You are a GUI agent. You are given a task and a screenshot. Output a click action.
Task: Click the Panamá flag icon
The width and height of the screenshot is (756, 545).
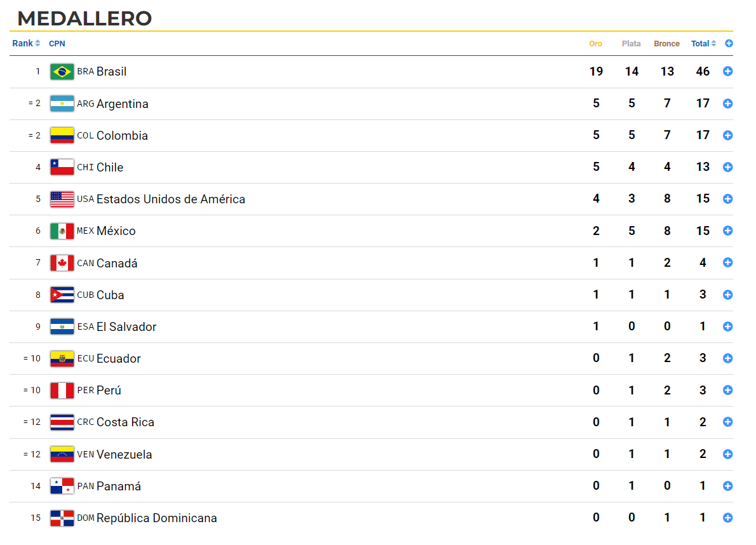[x=62, y=486]
